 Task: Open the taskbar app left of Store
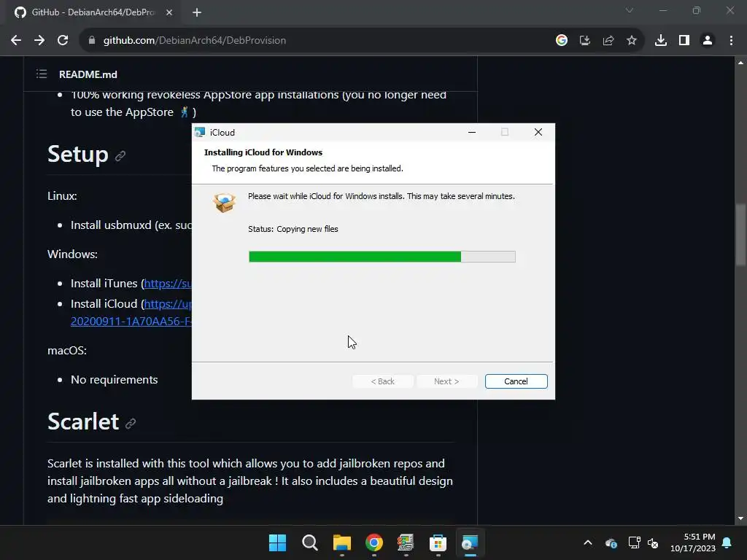[406, 542]
